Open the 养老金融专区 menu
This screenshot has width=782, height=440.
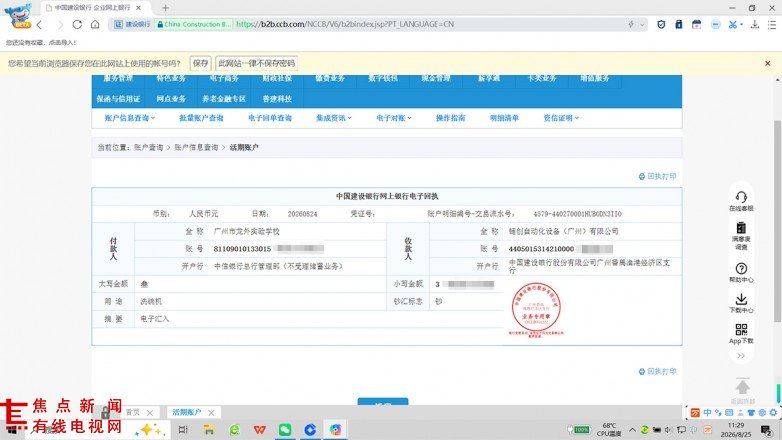[x=224, y=99]
